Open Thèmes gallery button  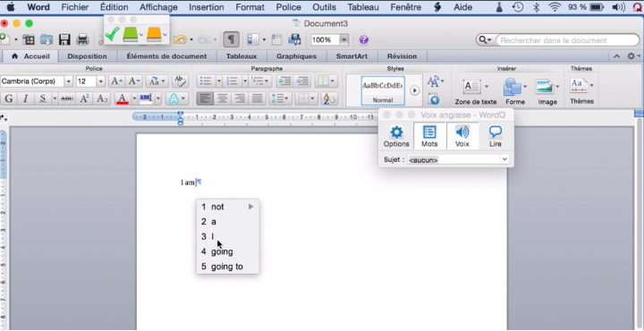pos(581,90)
